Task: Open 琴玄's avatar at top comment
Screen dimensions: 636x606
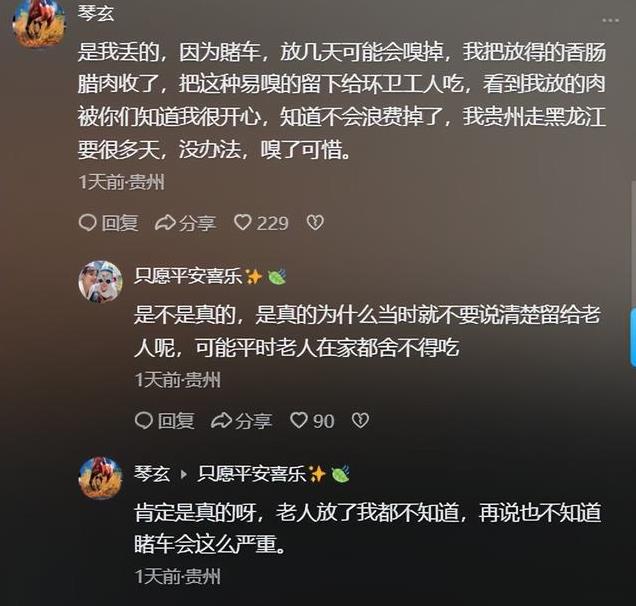Action: 39,23
